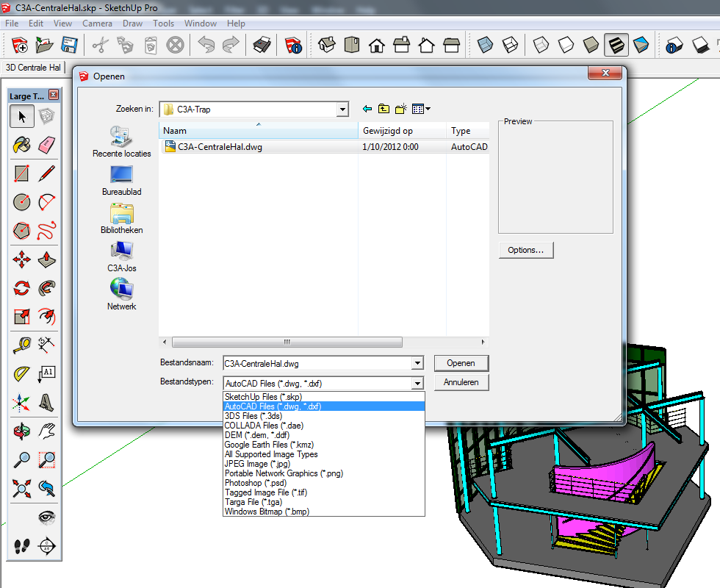Go to Recente locaties
Viewport: 720px width, 588px height.
(x=122, y=143)
